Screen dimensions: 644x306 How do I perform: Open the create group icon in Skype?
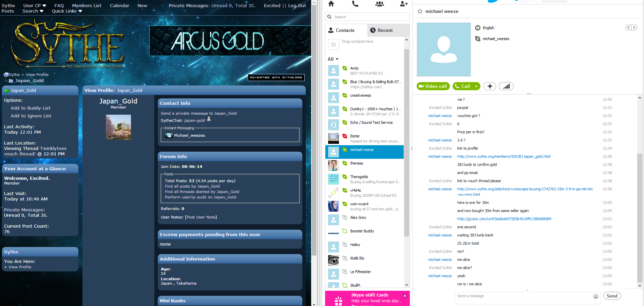(x=380, y=4)
